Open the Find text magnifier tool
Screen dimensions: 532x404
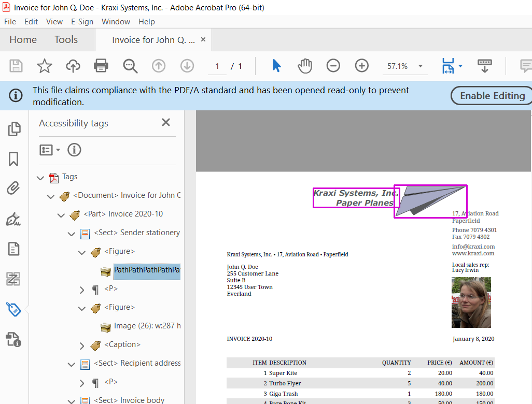tap(130, 66)
